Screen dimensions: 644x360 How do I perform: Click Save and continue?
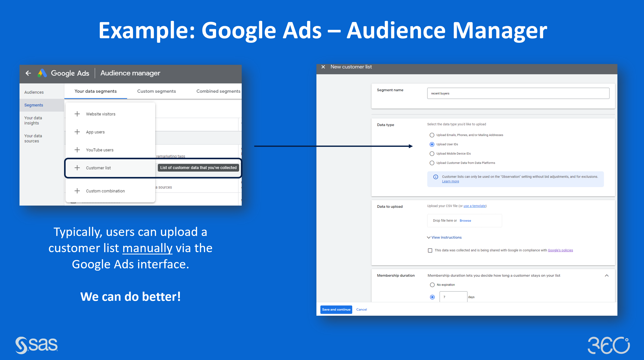tap(336, 309)
